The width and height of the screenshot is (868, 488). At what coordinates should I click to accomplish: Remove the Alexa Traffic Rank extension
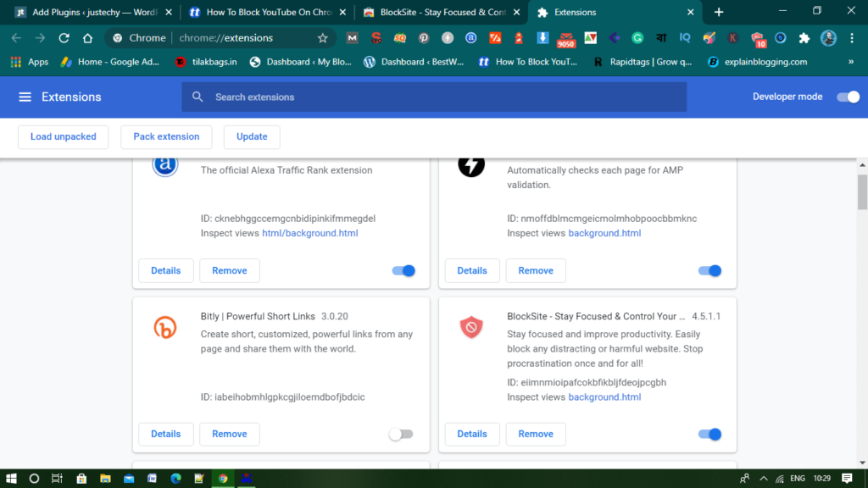pyautogui.click(x=229, y=270)
